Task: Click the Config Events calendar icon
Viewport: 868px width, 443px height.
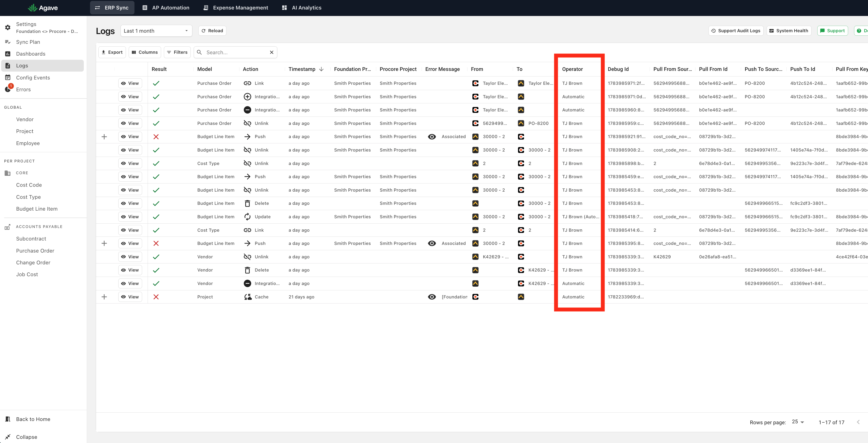Action: coord(8,77)
